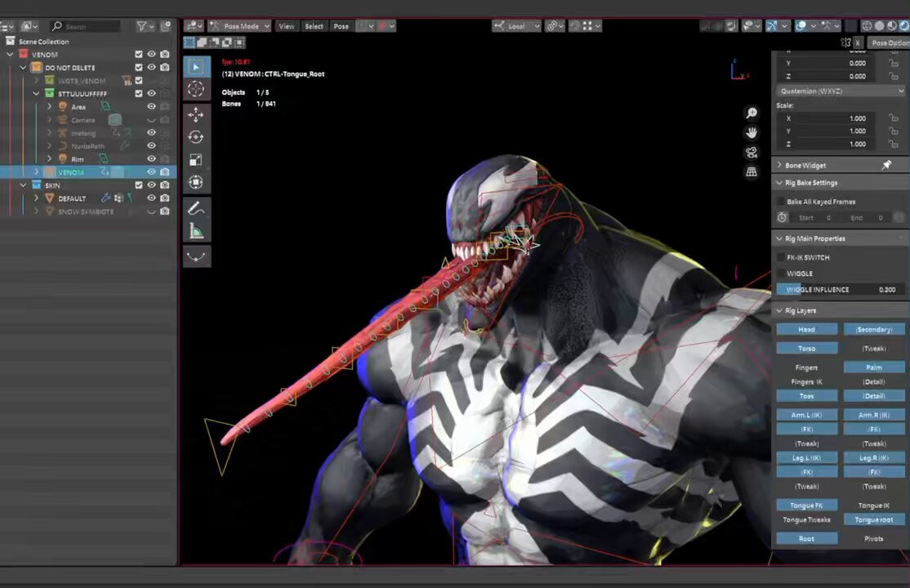
Task: Switch viewport to wireframe shading
Action: tap(867, 26)
